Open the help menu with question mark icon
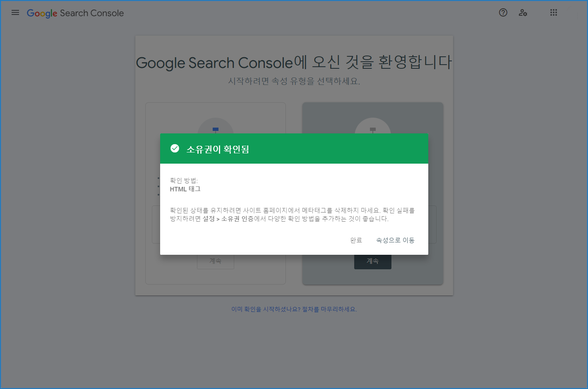The height and width of the screenshot is (389, 588). 503,13
